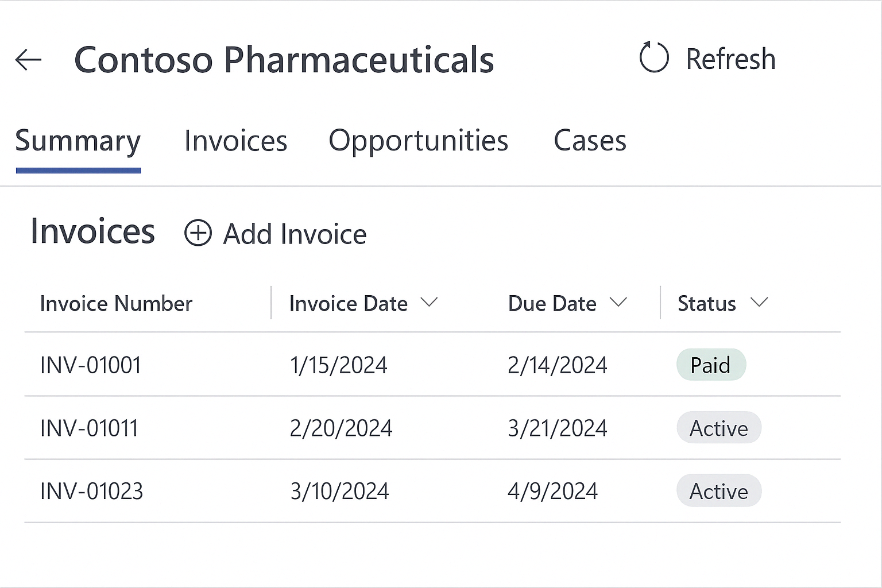Expand the Invoice Date column chevron

429,302
